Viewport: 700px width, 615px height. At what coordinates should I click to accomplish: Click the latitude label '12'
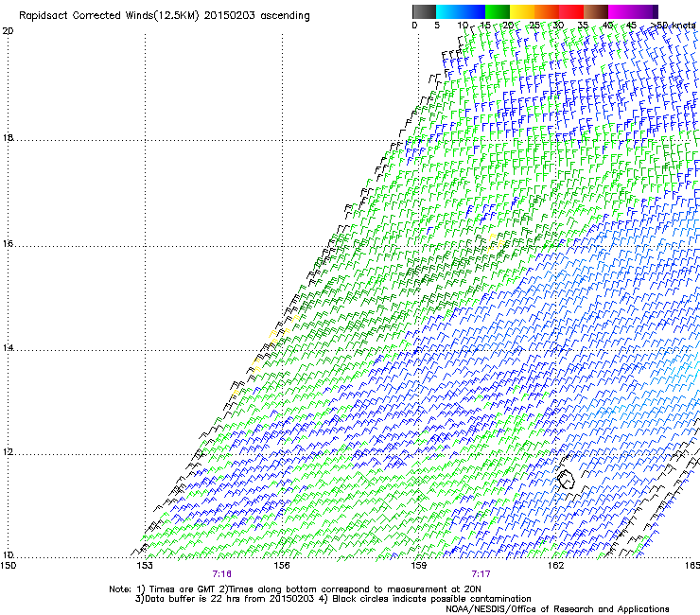click(8, 452)
